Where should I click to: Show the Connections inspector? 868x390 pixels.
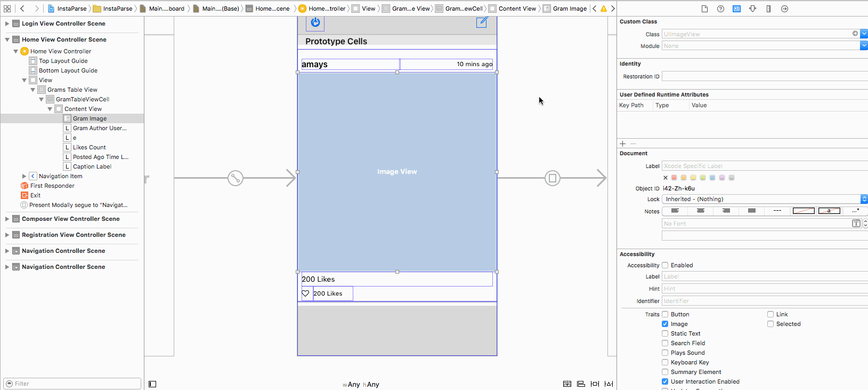coord(784,9)
